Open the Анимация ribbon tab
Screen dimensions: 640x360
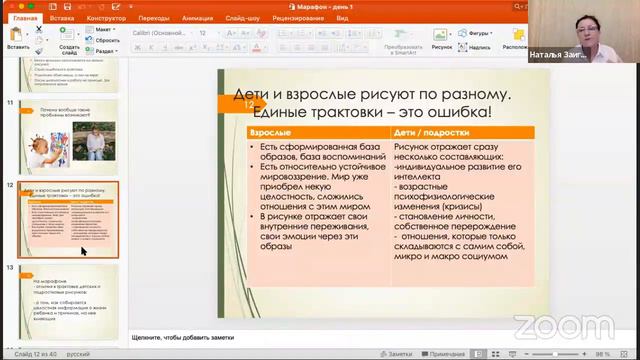198,18
